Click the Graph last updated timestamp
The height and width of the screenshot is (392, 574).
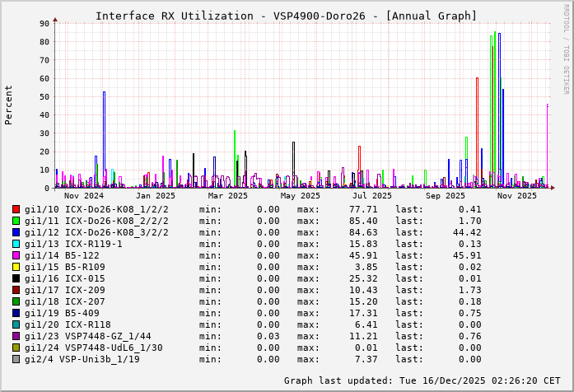point(422,380)
